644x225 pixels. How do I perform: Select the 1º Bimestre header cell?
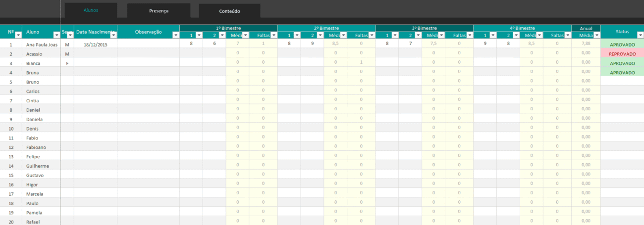point(228,28)
